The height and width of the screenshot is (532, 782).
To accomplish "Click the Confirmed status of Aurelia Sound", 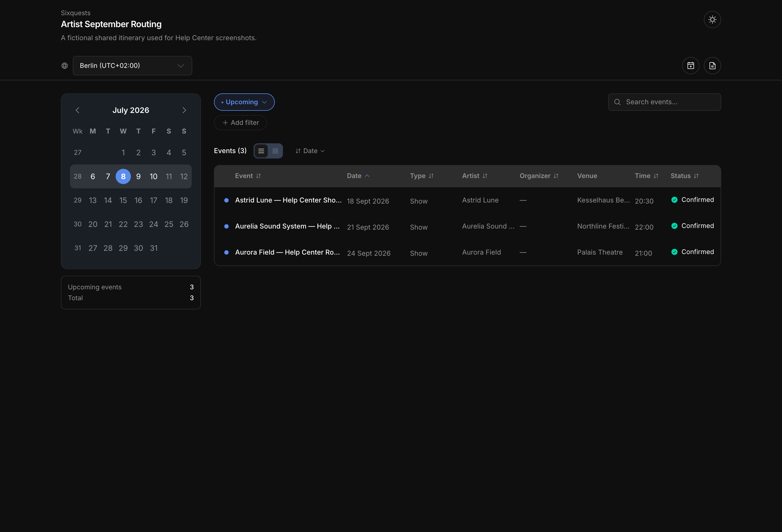I will [x=692, y=226].
